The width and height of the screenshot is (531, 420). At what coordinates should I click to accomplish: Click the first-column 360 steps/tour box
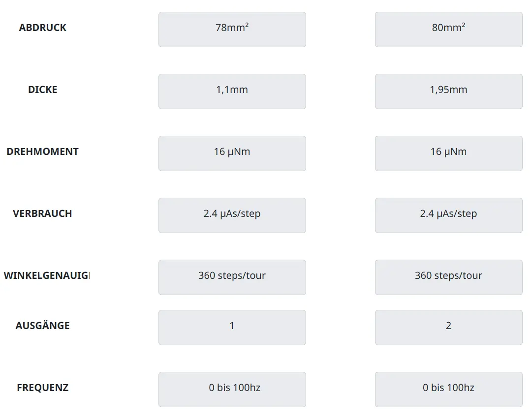coord(232,277)
